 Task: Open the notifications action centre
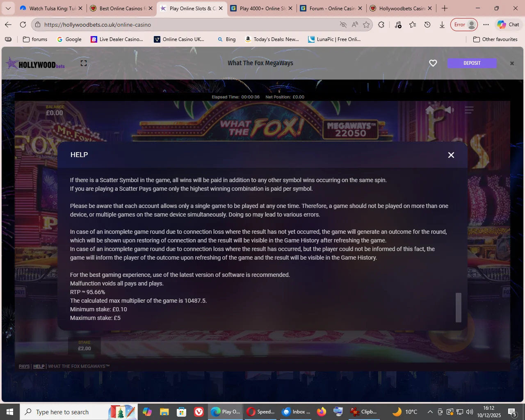point(512,412)
